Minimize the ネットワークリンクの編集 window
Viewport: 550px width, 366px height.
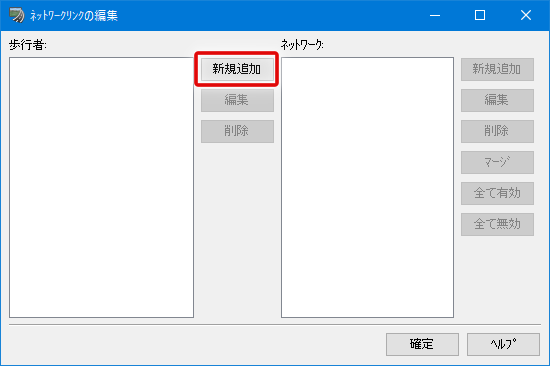coord(435,15)
